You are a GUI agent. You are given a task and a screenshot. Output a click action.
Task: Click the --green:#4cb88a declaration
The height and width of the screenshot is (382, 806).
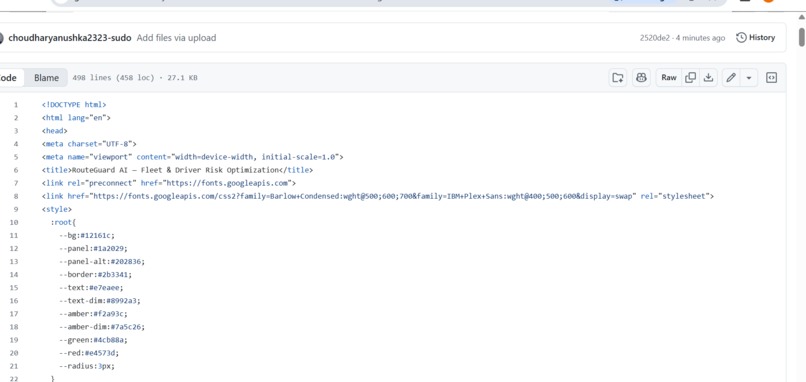93,340
